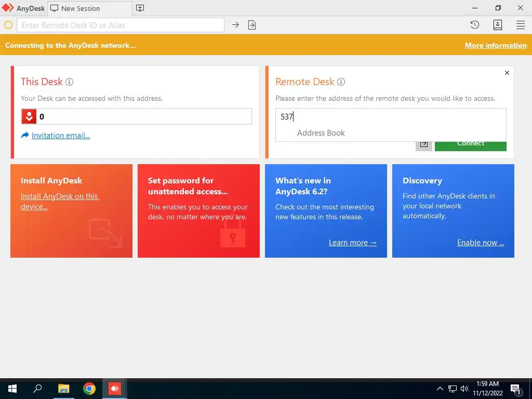This screenshot has height=399, width=532.
Task: Click the connection status circle icon
Action: click(x=8, y=25)
